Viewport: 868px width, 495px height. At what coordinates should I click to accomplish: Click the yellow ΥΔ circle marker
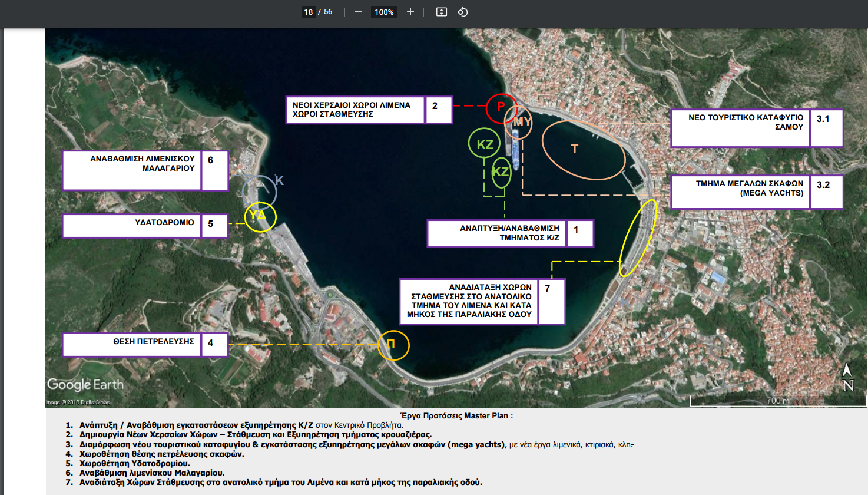[260, 216]
